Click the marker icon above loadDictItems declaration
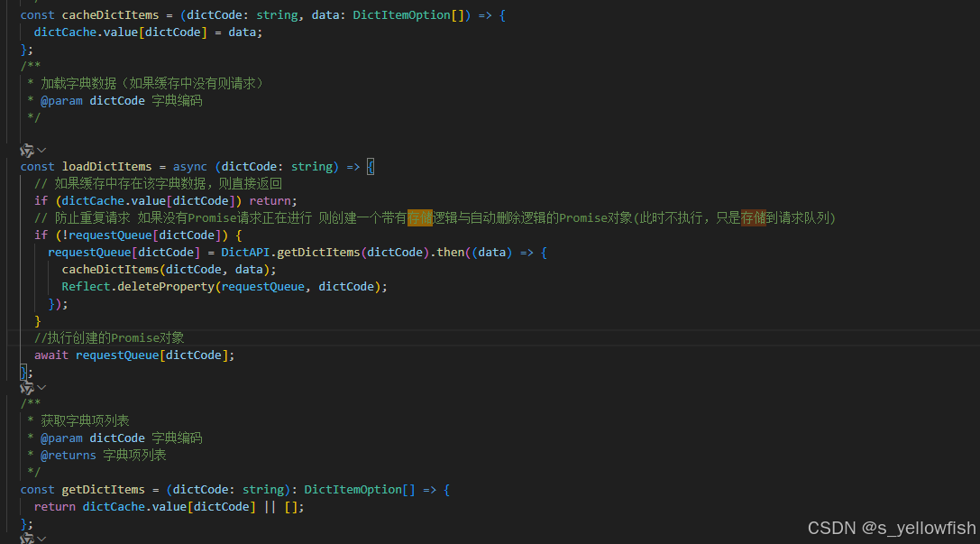Image resolution: width=980 pixels, height=544 pixels. [x=28, y=149]
